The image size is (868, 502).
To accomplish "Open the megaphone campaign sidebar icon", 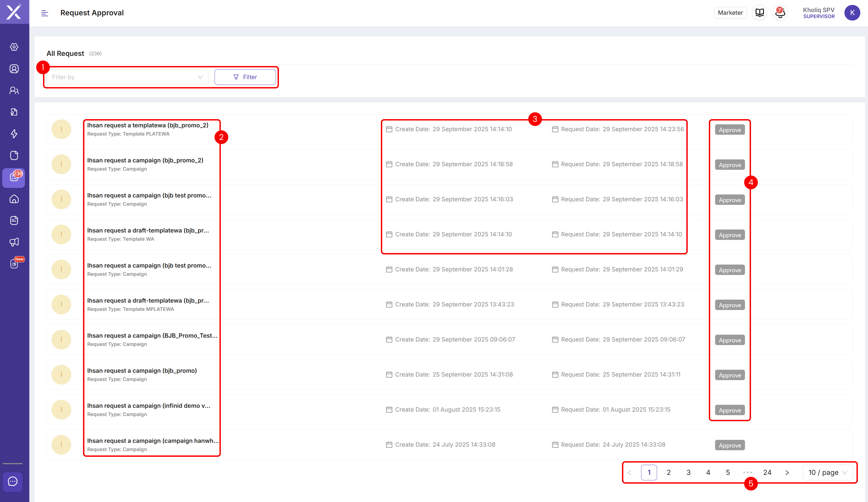I will tap(14, 242).
